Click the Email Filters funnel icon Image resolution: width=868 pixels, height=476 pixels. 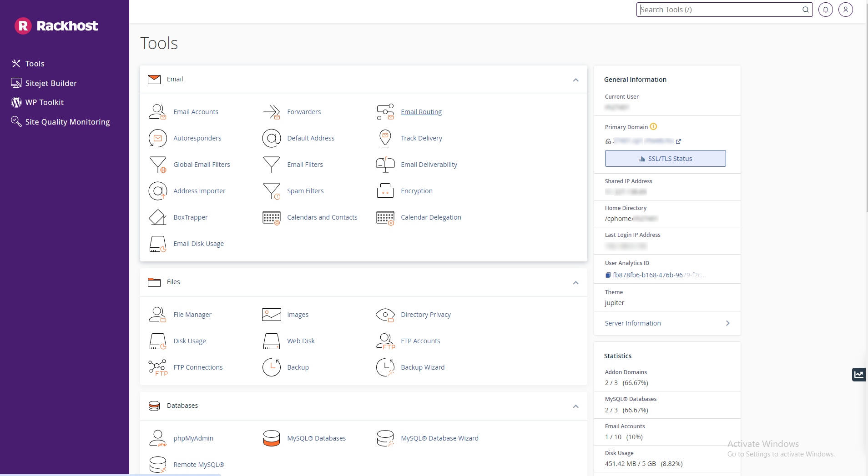pyautogui.click(x=272, y=165)
